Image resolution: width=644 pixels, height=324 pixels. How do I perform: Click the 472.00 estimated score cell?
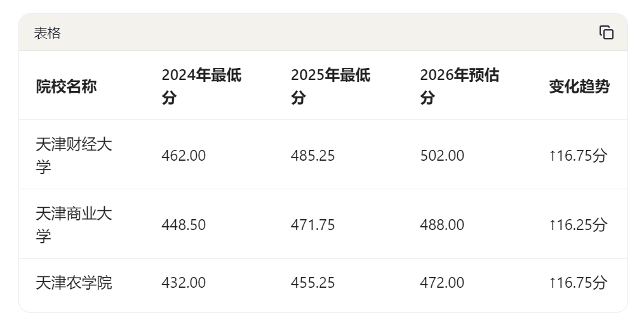pyautogui.click(x=442, y=283)
